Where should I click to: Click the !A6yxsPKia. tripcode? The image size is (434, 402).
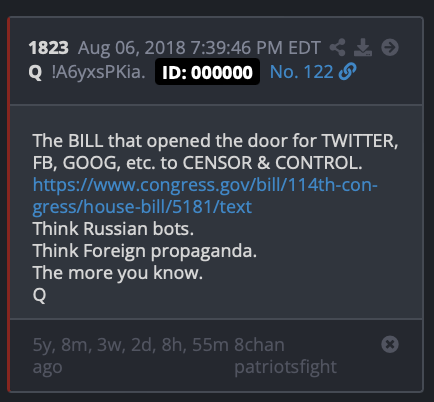(99, 72)
